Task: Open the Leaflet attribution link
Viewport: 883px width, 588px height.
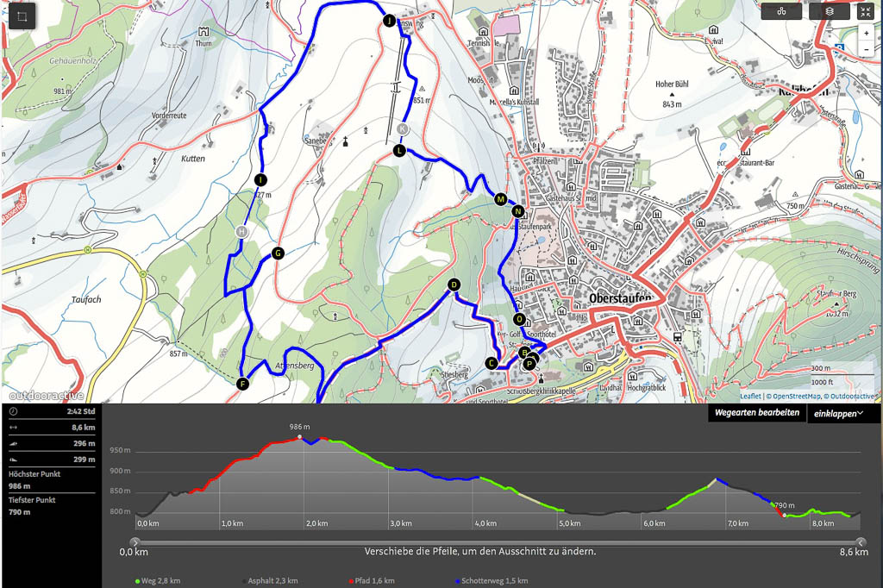Action: click(750, 397)
